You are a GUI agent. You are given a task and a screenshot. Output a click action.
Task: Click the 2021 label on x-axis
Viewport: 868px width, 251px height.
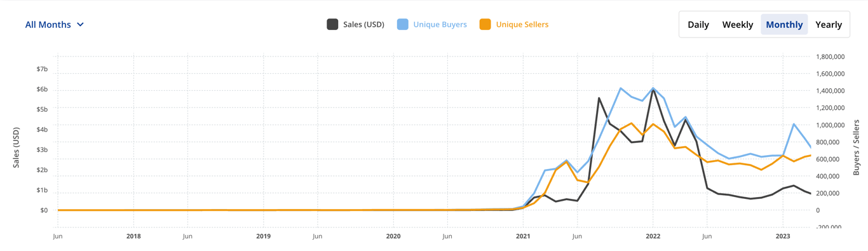(523, 236)
